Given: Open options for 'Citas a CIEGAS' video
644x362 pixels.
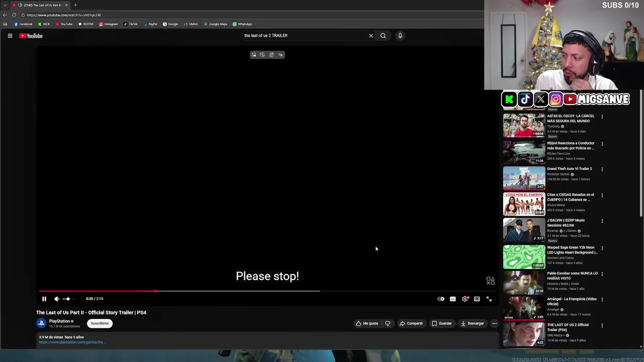Looking at the screenshot, I should [x=602, y=195].
